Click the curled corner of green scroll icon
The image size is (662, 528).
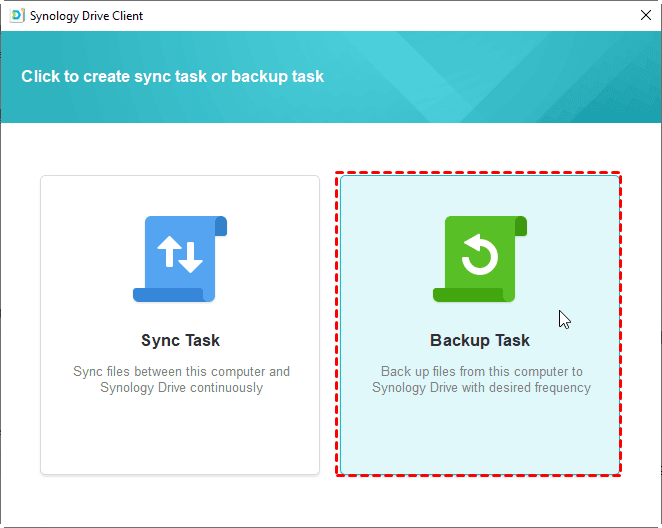(520, 226)
